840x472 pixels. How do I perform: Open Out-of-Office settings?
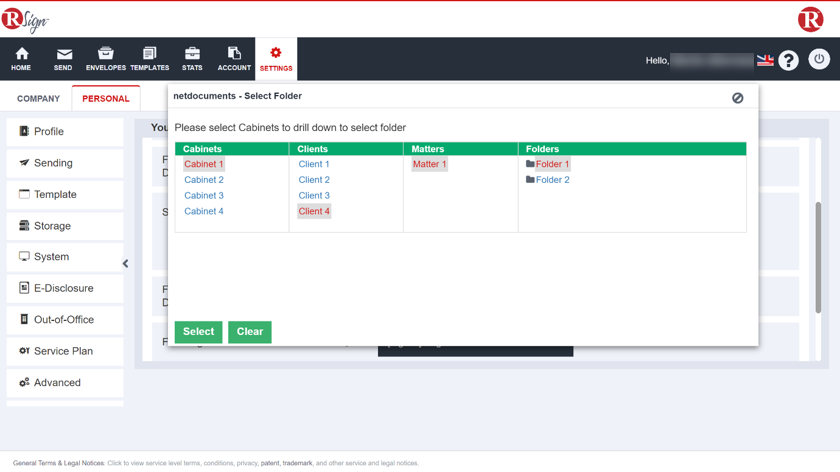point(65,320)
